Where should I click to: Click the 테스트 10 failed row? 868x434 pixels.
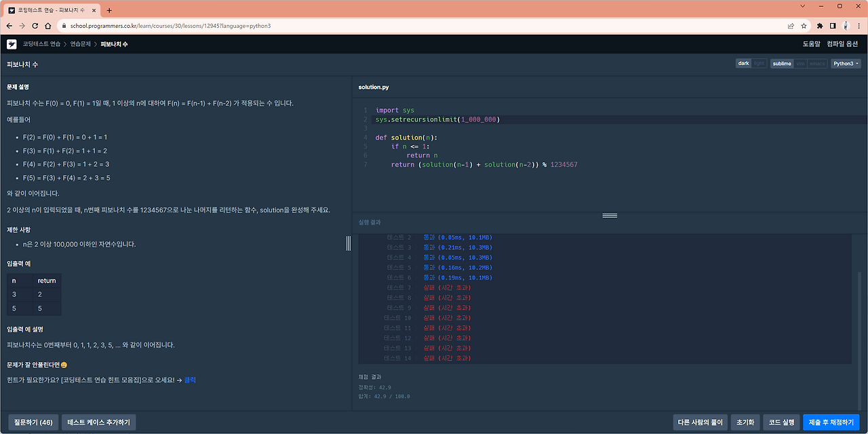[x=427, y=318]
